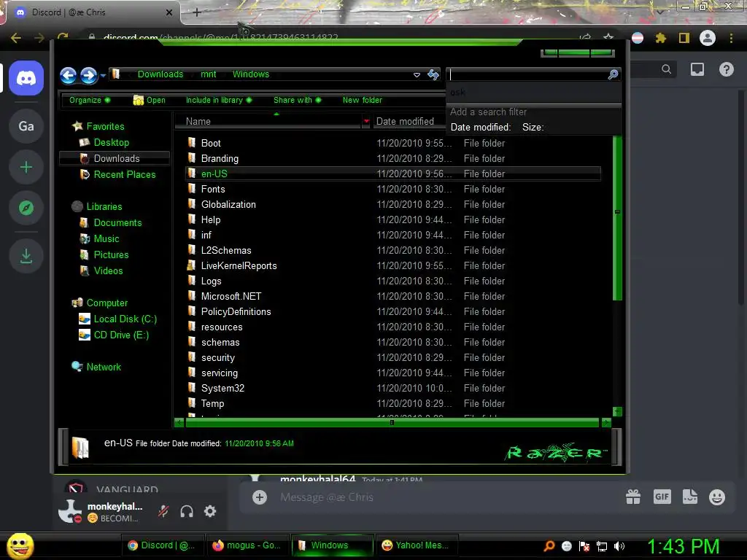Click into the Explorer search box

(528, 74)
